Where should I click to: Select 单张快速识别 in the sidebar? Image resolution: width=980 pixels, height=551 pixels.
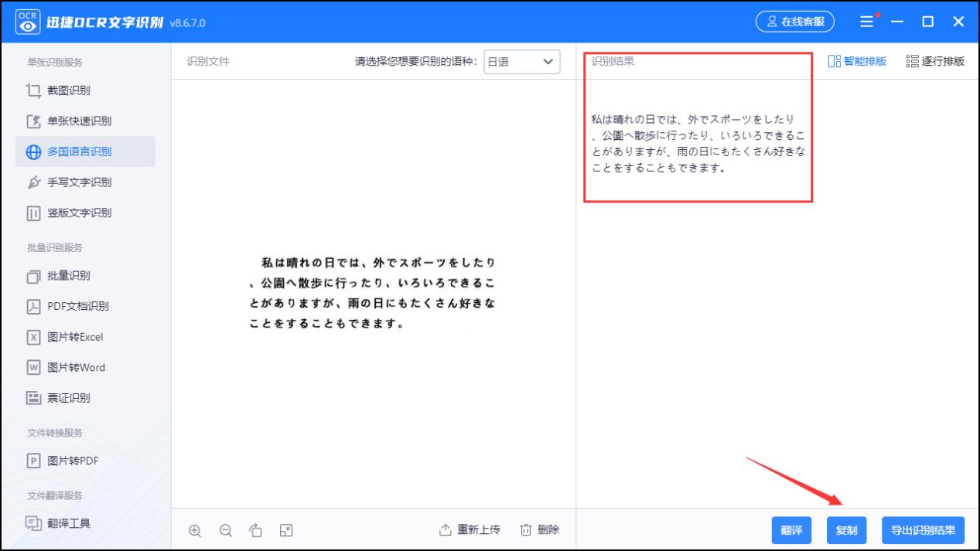pos(85,121)
